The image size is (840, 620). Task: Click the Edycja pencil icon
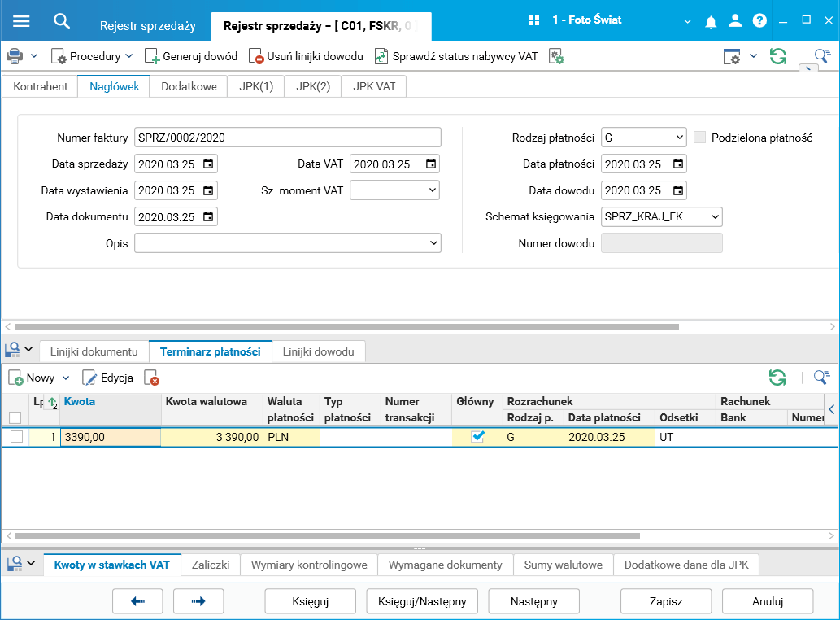[89, 378]
